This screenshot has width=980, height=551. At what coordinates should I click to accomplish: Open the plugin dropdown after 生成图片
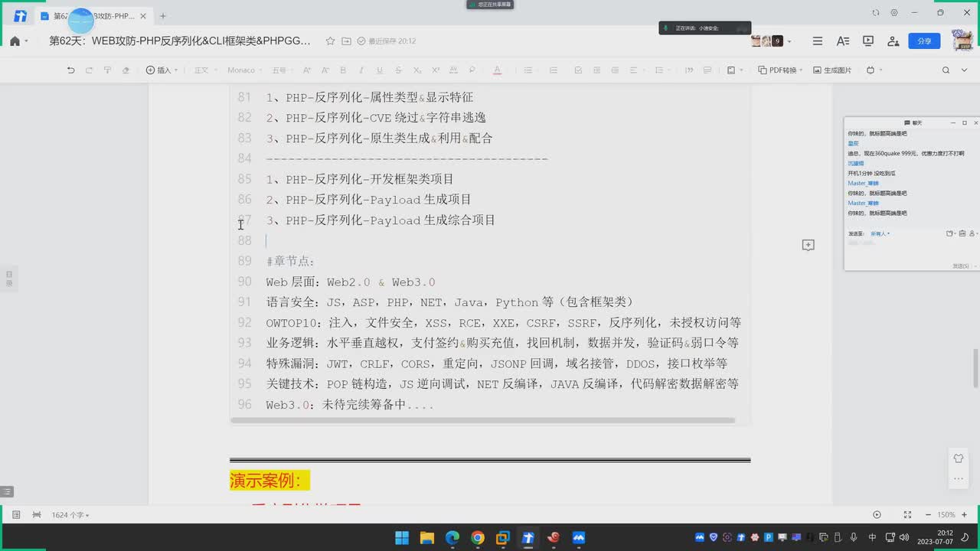(874, 70)
